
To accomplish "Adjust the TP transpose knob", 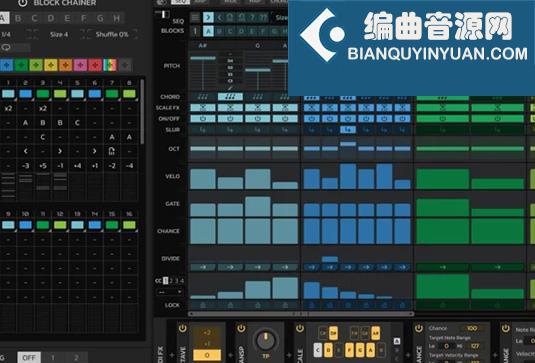I will [265, 340].
